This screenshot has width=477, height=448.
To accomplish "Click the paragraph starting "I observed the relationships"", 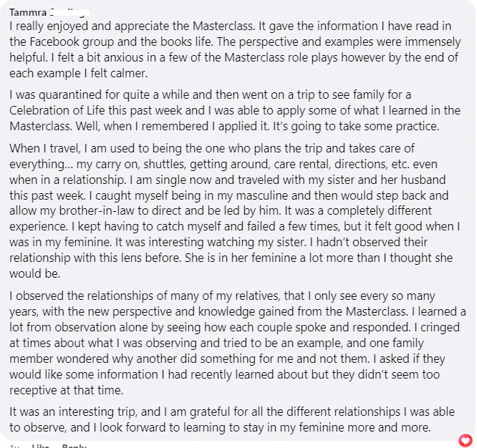I will click(x=237, y=343).
